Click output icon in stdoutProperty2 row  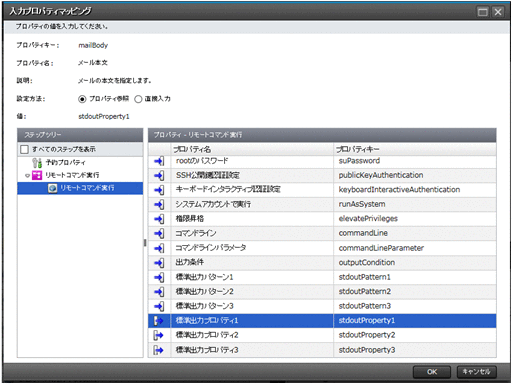[159, 335]
